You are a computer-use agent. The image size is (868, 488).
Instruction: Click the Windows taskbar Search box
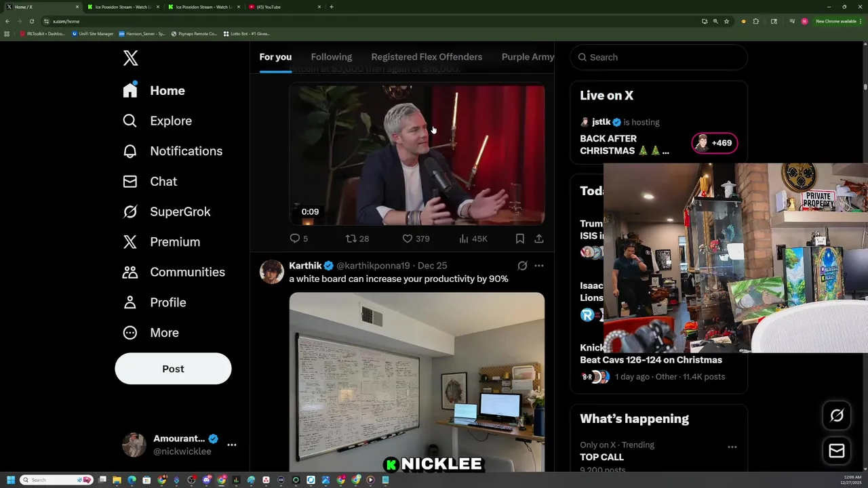[56, 480]
